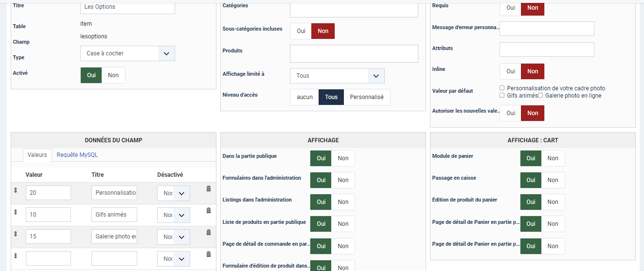
Task: Open the Type dropdown showing 'Case à cocher'
Action: [x=127, y=53]
